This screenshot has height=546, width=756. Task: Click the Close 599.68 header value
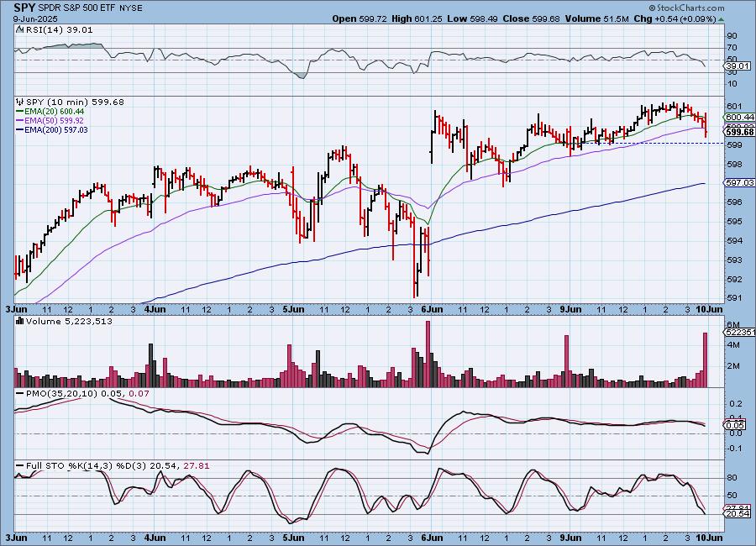(532, 18)
